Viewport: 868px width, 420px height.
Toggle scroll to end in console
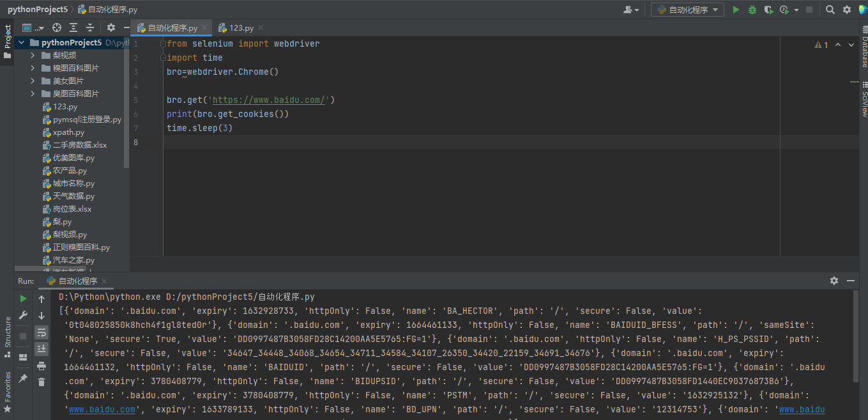click(x=42, y=348)
